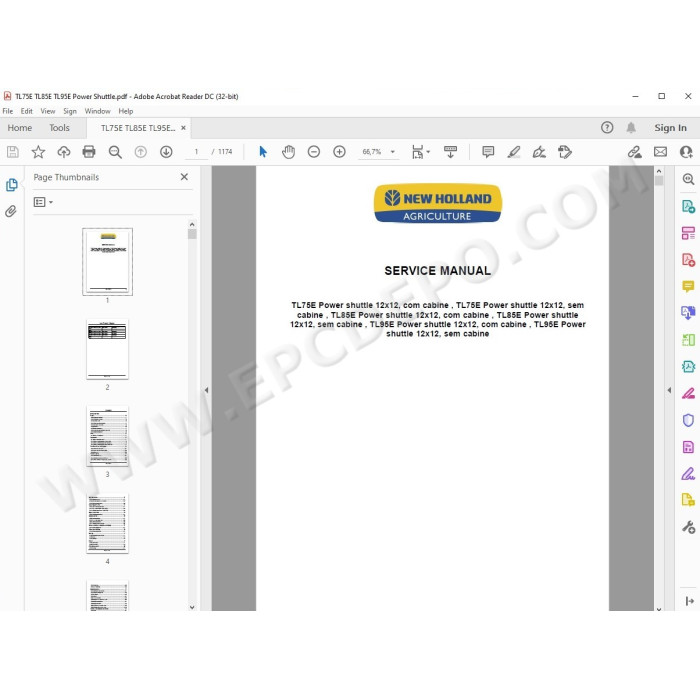Viewport: 700px width, 700px height.
Task: Add the document to starred files
Action: (38, 152)
